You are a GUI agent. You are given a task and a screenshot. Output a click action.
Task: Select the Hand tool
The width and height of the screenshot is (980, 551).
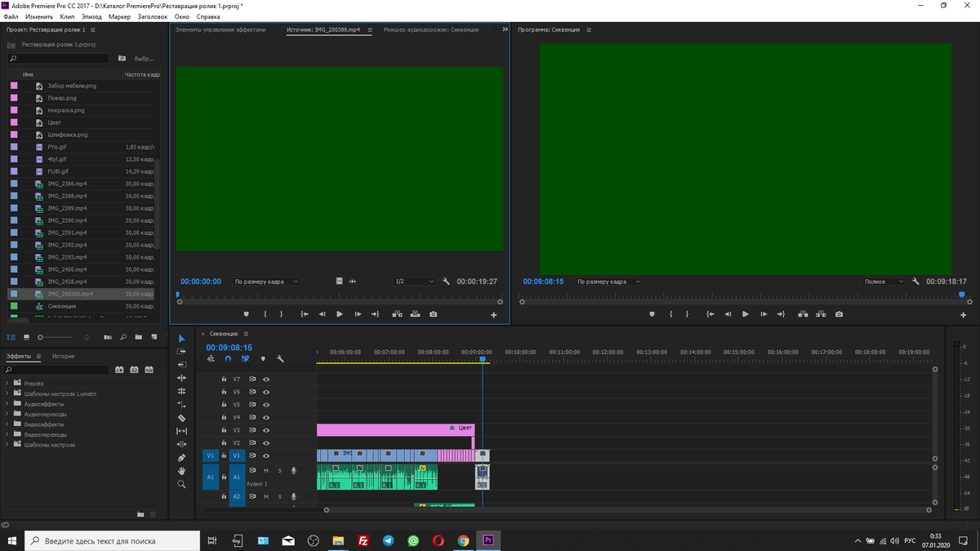coord(182,471)
